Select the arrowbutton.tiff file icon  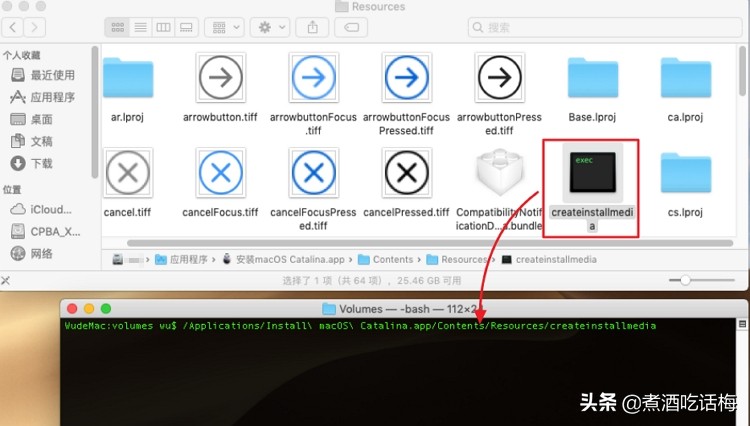(221, 78)
